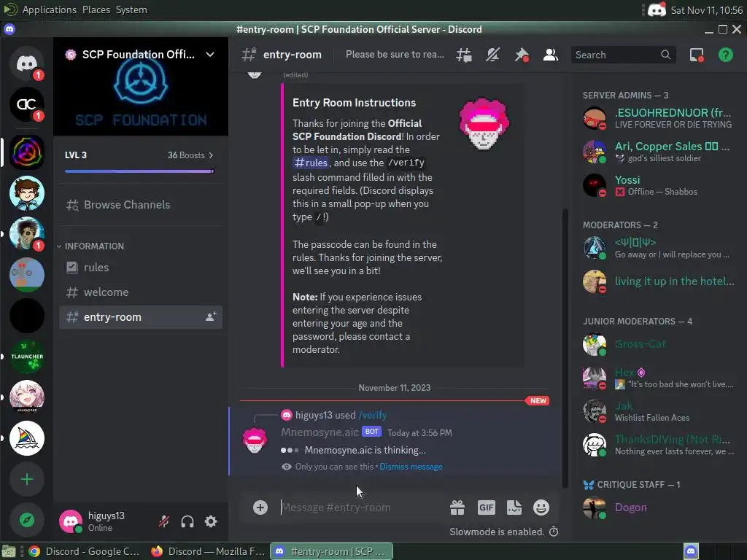
Task: Select the entry-room channel
Action: tap(141, 317)
